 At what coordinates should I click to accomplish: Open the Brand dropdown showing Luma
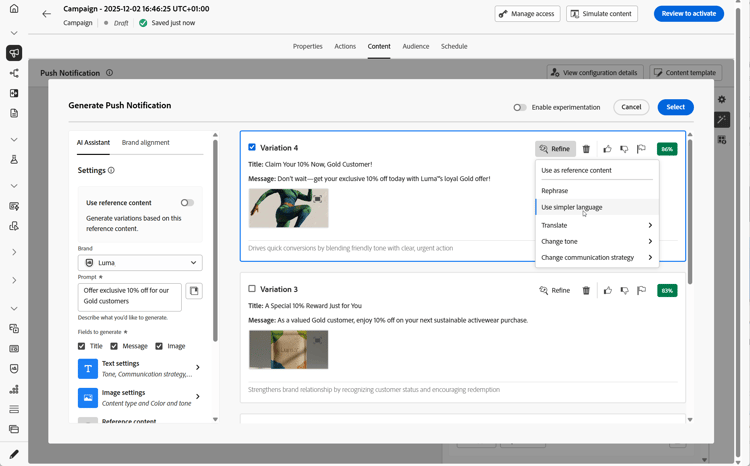(140, 263)
